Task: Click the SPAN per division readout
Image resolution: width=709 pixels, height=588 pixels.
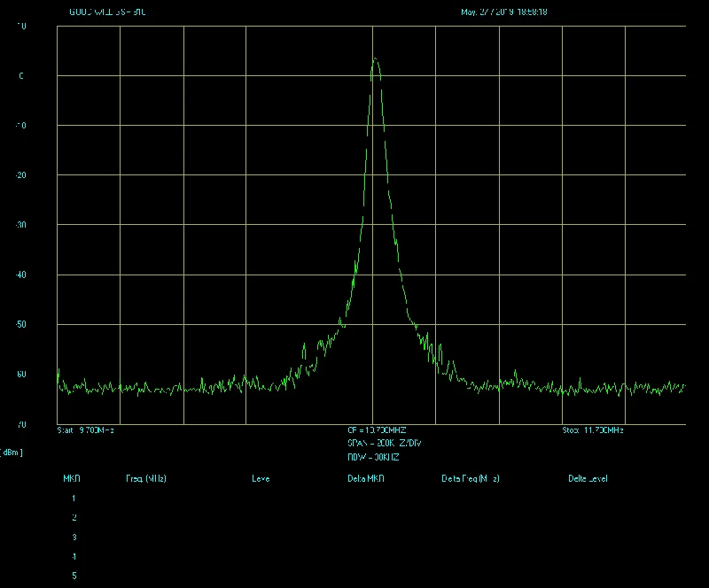Action: click(x=385, y=444)
